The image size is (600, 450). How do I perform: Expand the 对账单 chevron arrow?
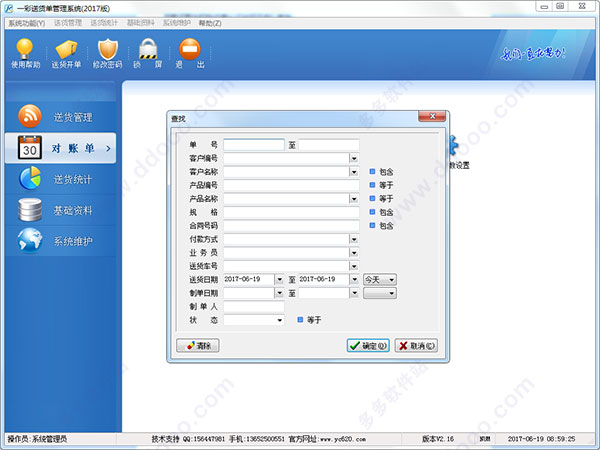point(108,148)
